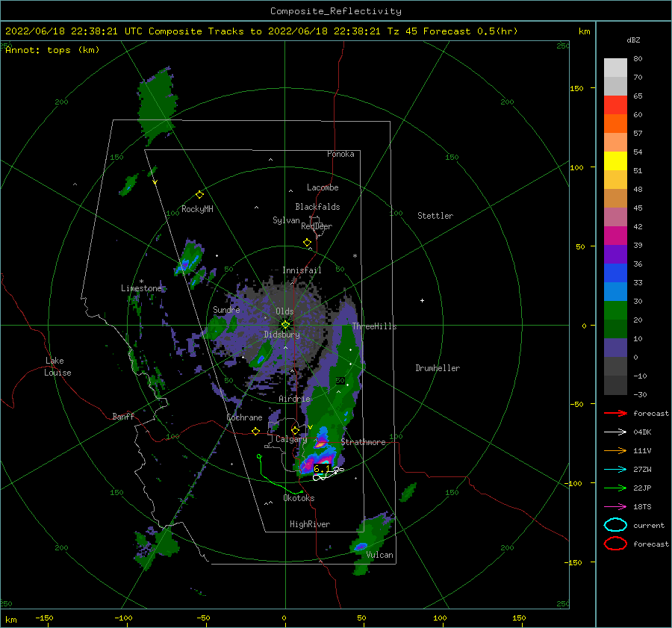The height and width of the screenshot is (628, 672).
Task: Click the 6.1 storm top label
Action: point(322,468)
